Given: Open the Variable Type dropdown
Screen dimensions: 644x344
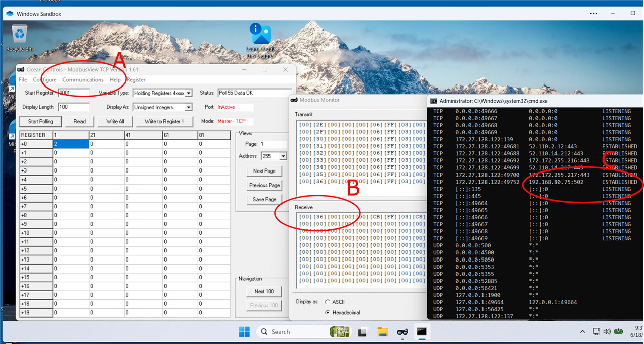Looking at the screenshot, I should tap(189, 93).
